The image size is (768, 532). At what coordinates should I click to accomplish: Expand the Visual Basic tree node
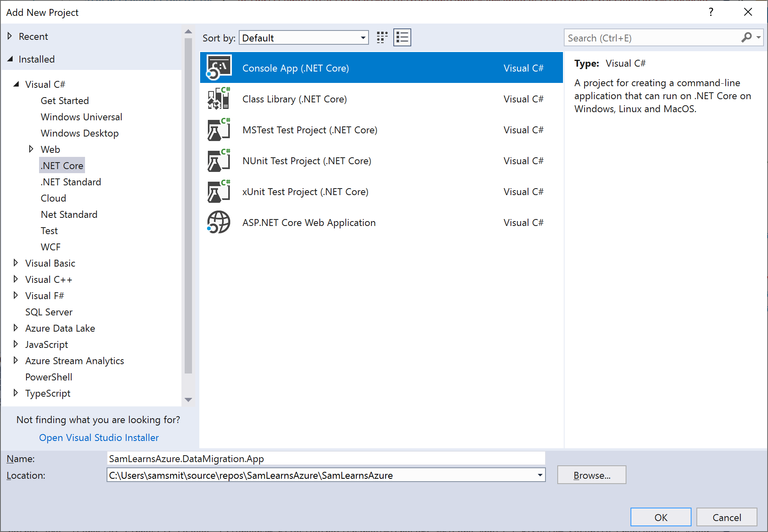coord(15,263)
